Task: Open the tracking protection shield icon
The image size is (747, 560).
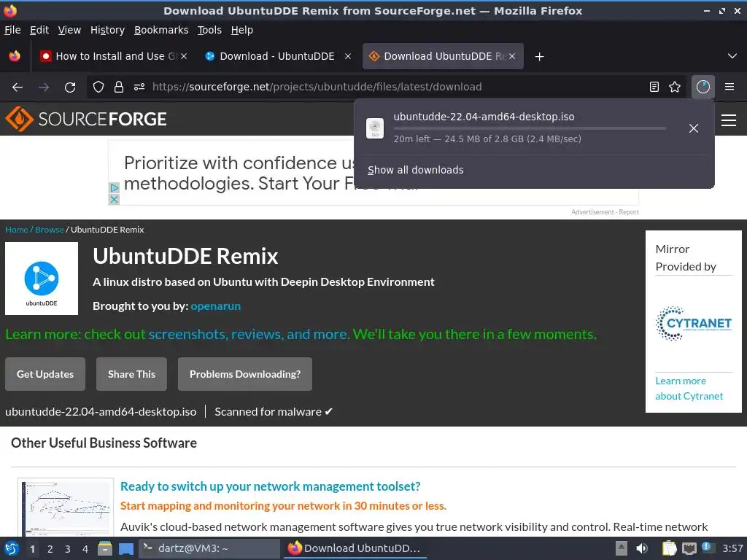Action: [x=98, y=87]
